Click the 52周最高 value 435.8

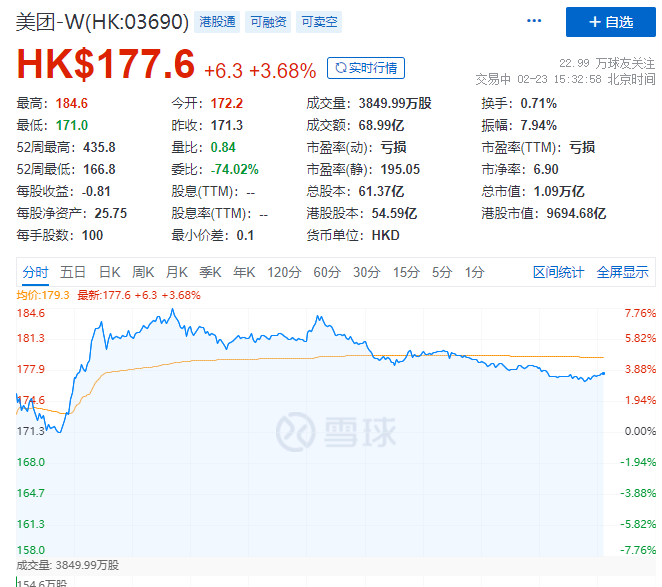(x=99, y=147)
